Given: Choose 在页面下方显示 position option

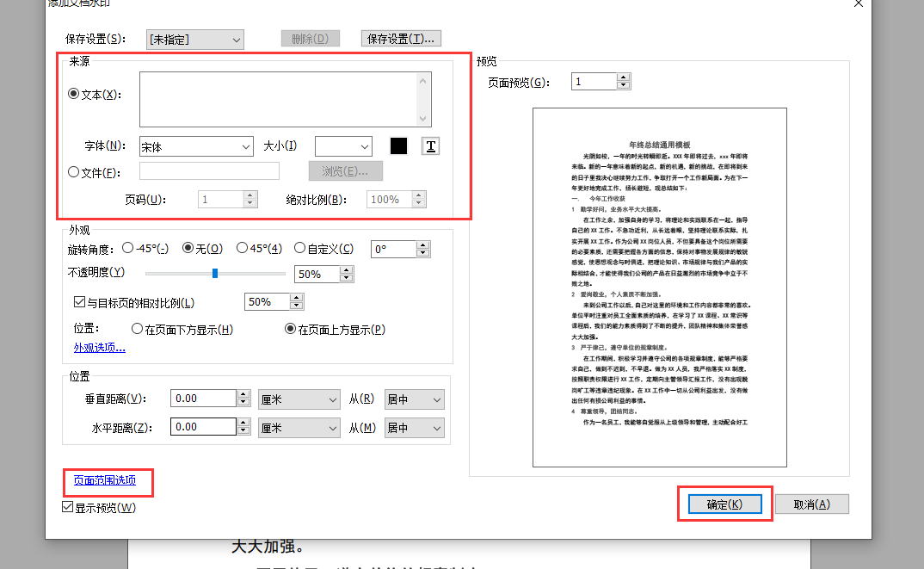Looking at the screenshot, I should click(137, 328).
